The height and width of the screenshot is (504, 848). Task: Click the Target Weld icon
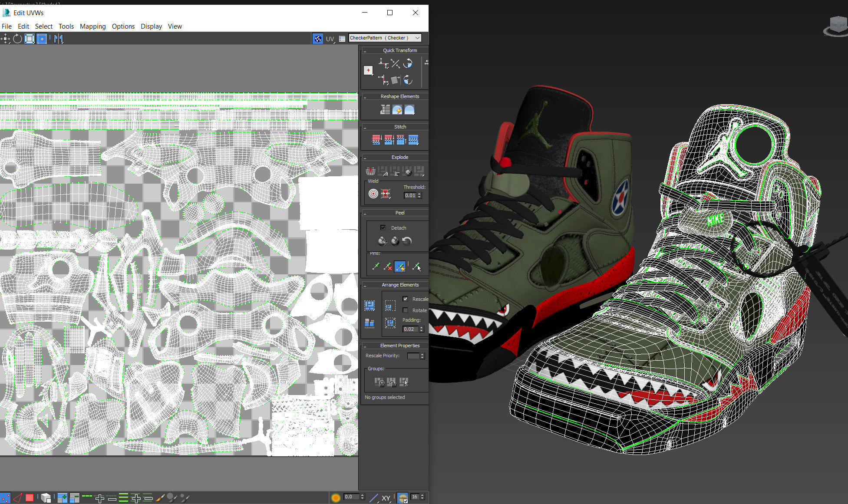373,194
